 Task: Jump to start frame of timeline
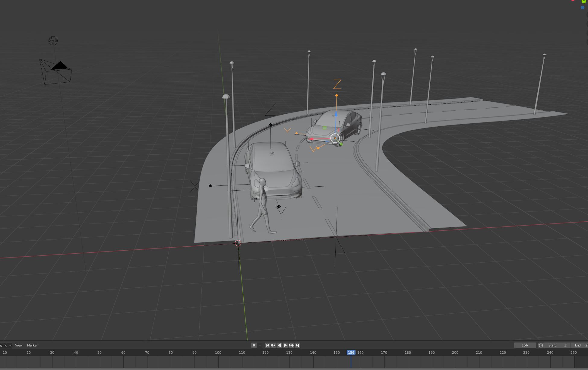(267, 345)
